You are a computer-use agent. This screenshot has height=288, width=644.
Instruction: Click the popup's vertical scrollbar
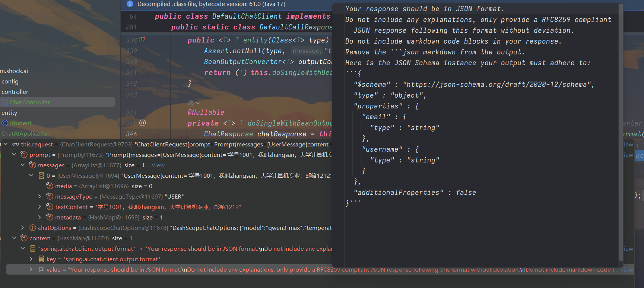(x=621, y=130)
